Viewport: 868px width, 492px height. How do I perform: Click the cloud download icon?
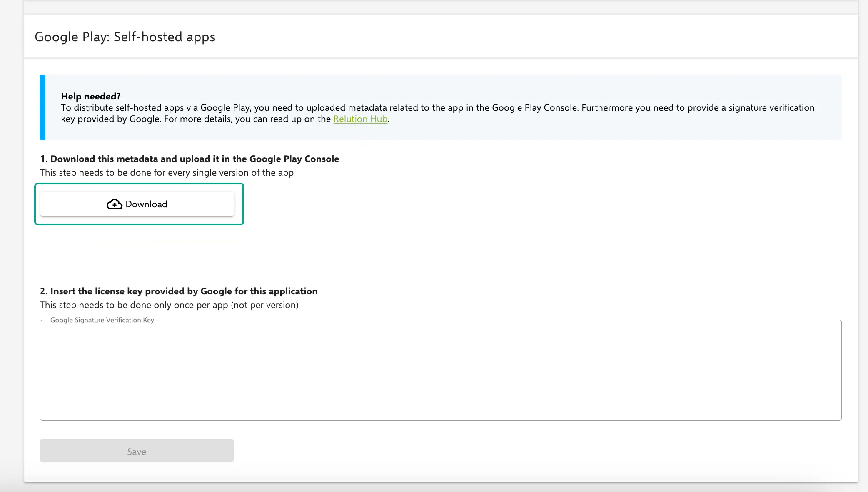114,204
